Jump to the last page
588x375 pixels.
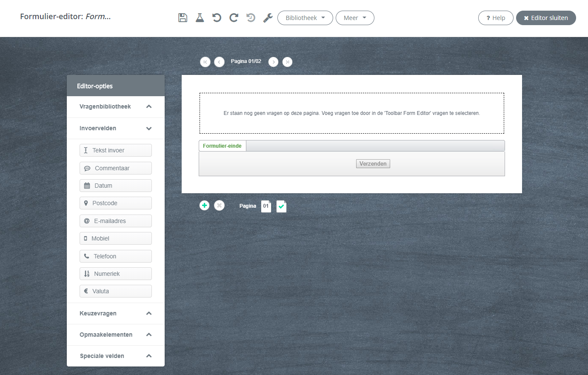pyautogui.click(x=288, y=62)
